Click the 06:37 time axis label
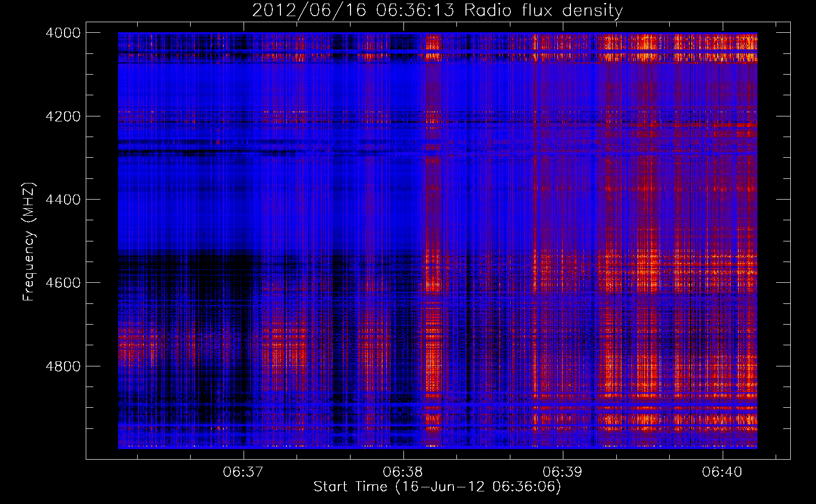The image size is (816, 504). click(x=243, y=472)
